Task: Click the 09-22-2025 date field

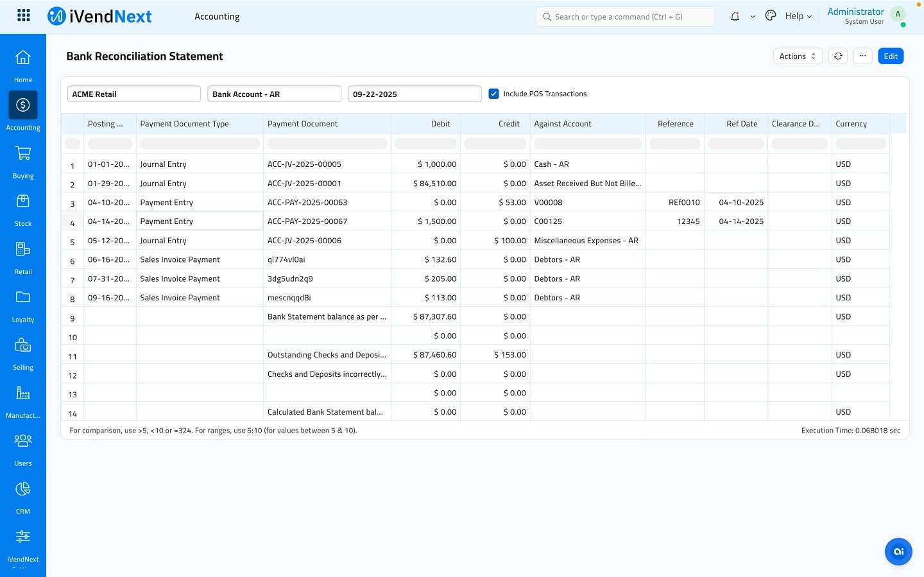Action: pos(415,94)
